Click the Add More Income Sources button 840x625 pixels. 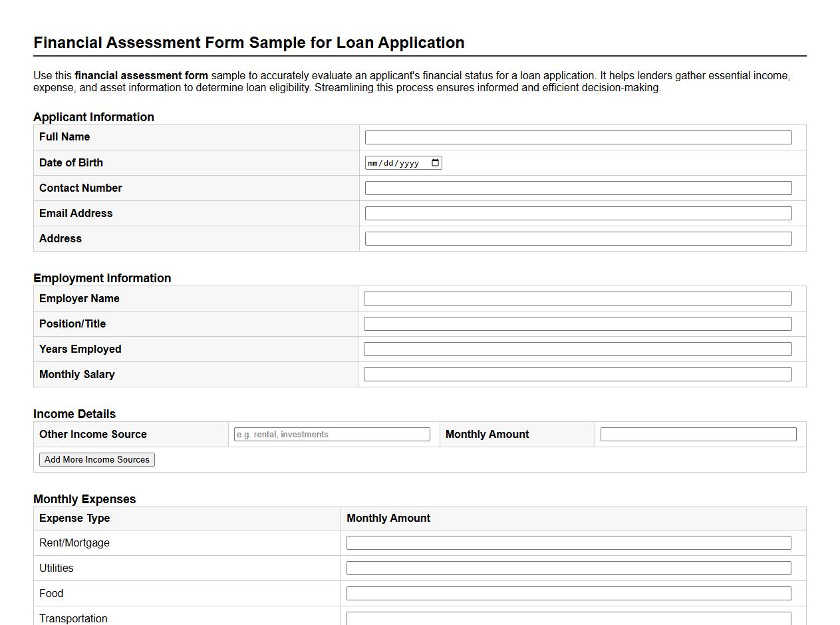[96, 459]
